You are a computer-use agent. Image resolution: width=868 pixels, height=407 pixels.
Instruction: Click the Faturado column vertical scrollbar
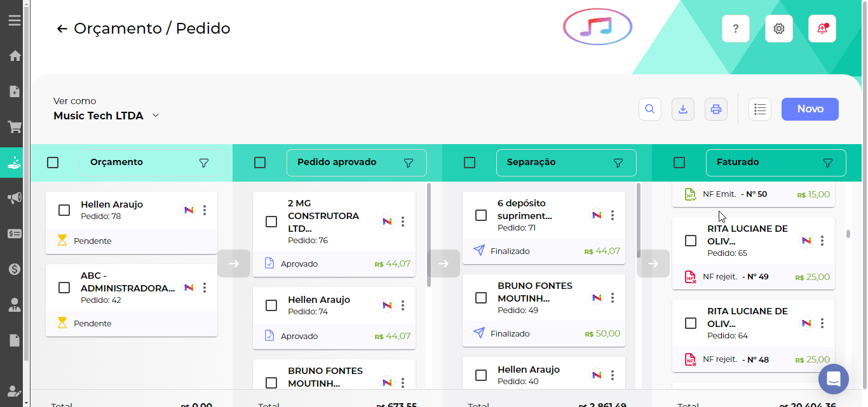point(848,234)
